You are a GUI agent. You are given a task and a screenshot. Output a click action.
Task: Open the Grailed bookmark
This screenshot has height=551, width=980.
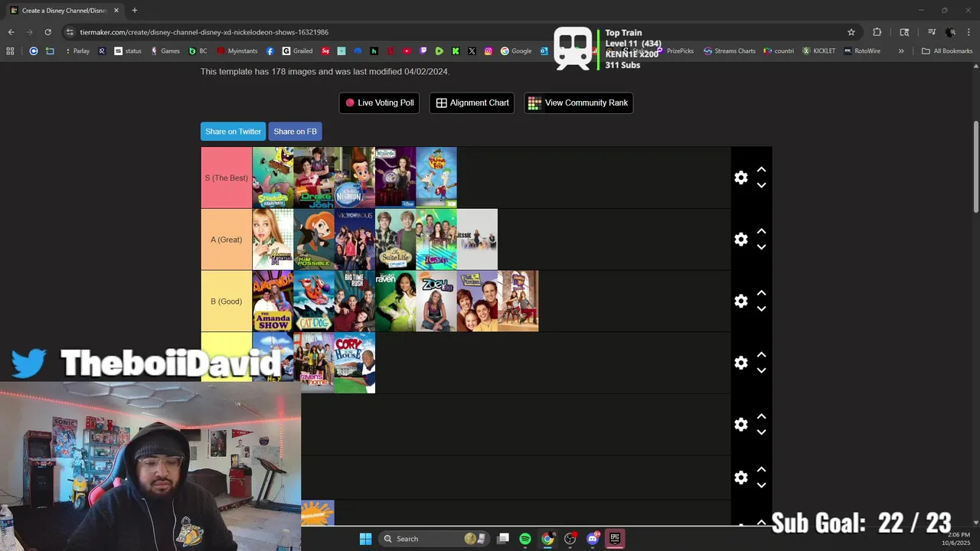click(298, 51)
